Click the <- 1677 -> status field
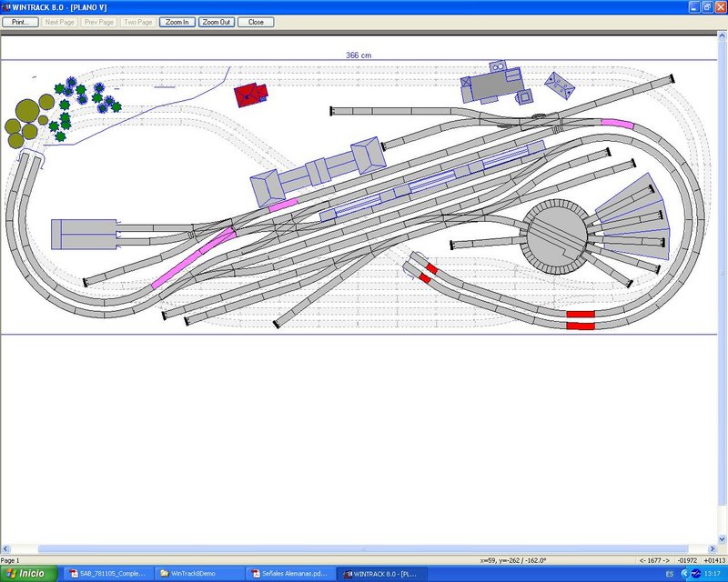The image size is (728, 582). click(x=654, y=560)
